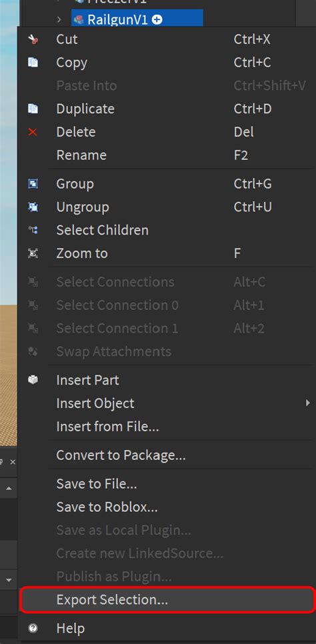Image resolution: width=316 pixels, height=644 pixels.
Task: Click the plus button next to RailgunV1
Action: click(x=157, y=19)
